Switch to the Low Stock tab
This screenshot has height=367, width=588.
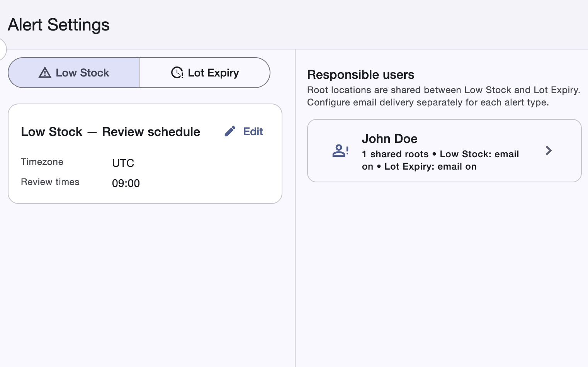73,73
